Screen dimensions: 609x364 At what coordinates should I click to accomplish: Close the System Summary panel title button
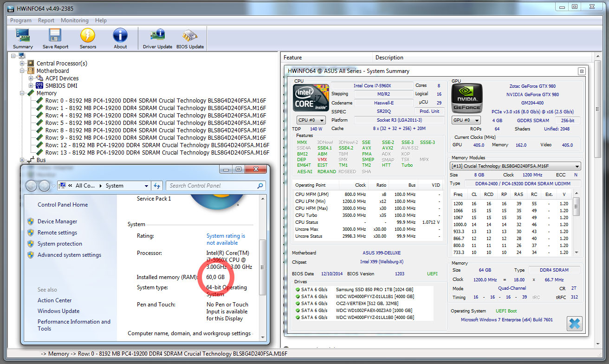click(x=581, y=71)
